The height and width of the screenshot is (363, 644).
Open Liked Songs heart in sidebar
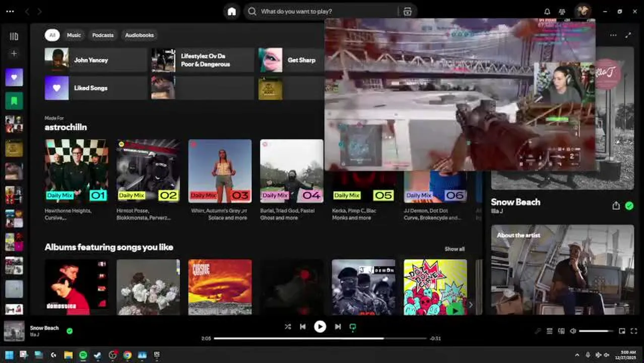(x=14, y=77)
